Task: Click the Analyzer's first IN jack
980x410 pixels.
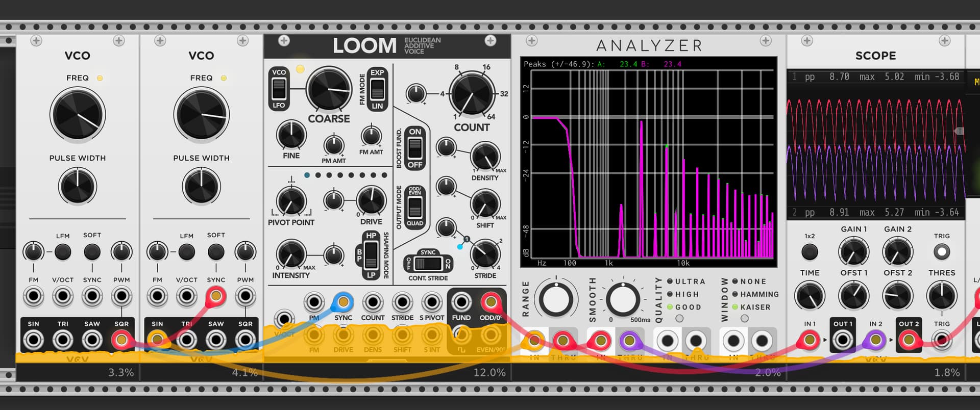Action: click(x=534, y=340)
